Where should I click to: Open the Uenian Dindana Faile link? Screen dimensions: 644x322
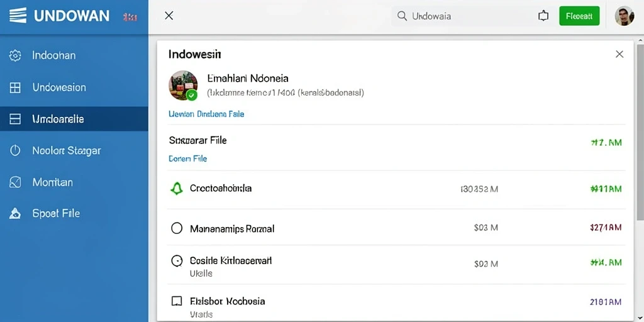point(206,114)
